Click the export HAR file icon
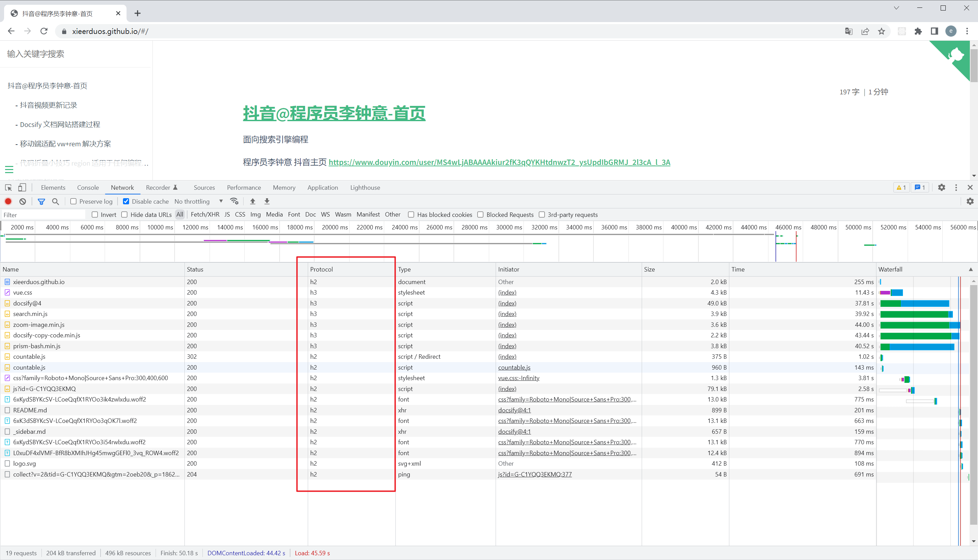Viewport: 978px width, 560px height. (267, 202)
